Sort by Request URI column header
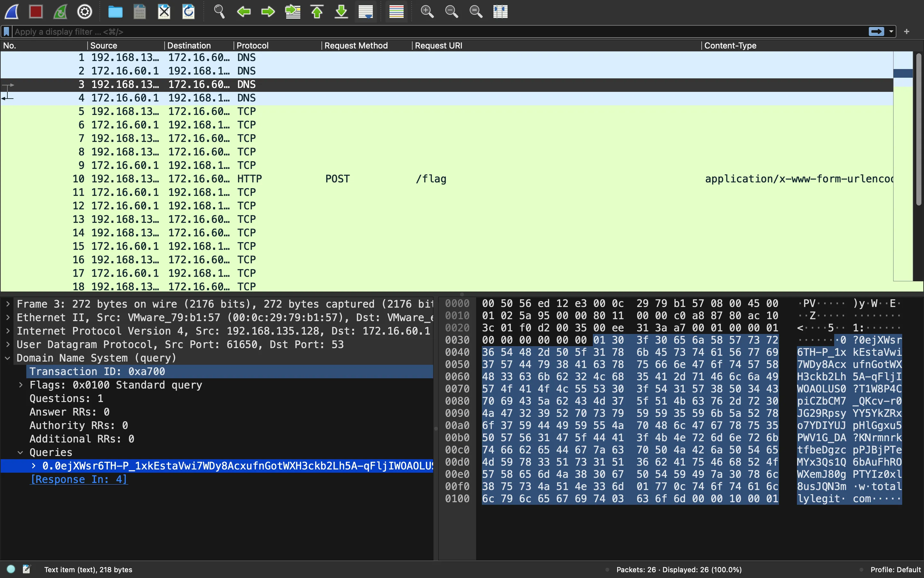Image resolution: width=924 pixels, height=578 pixels. (557, 46)
